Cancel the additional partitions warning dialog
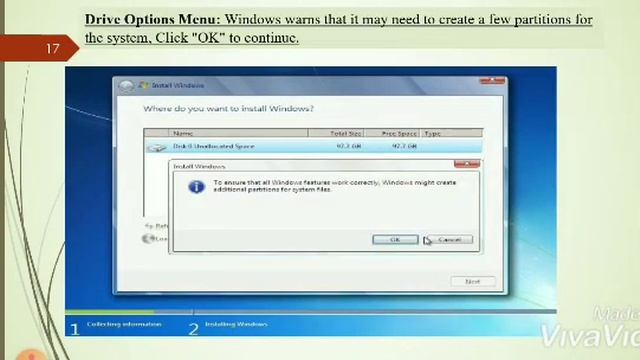640x360 pixels. [x=449, y=240]
